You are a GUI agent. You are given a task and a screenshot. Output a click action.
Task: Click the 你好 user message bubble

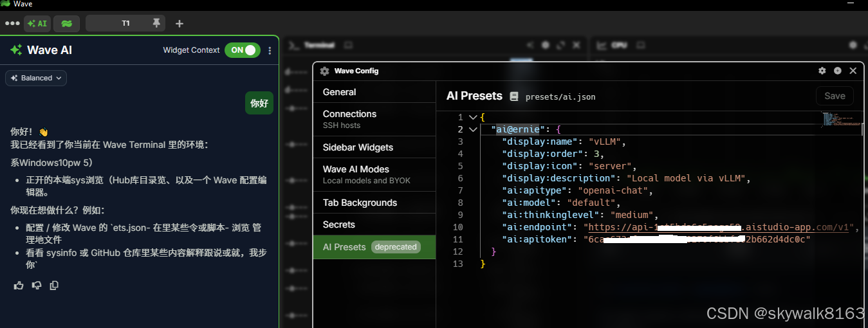pos(259,103)
